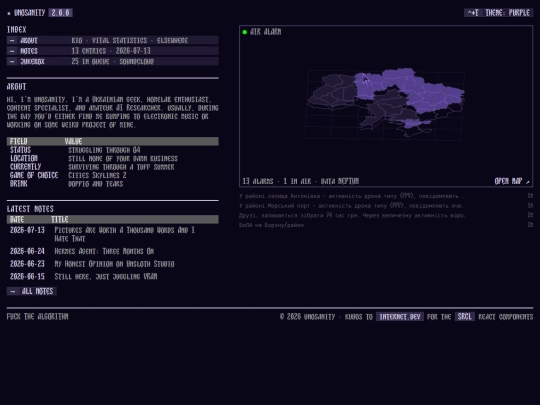Open the About index row arrow
The width and height of the screenshot is (540, 405).
point(12,40)
